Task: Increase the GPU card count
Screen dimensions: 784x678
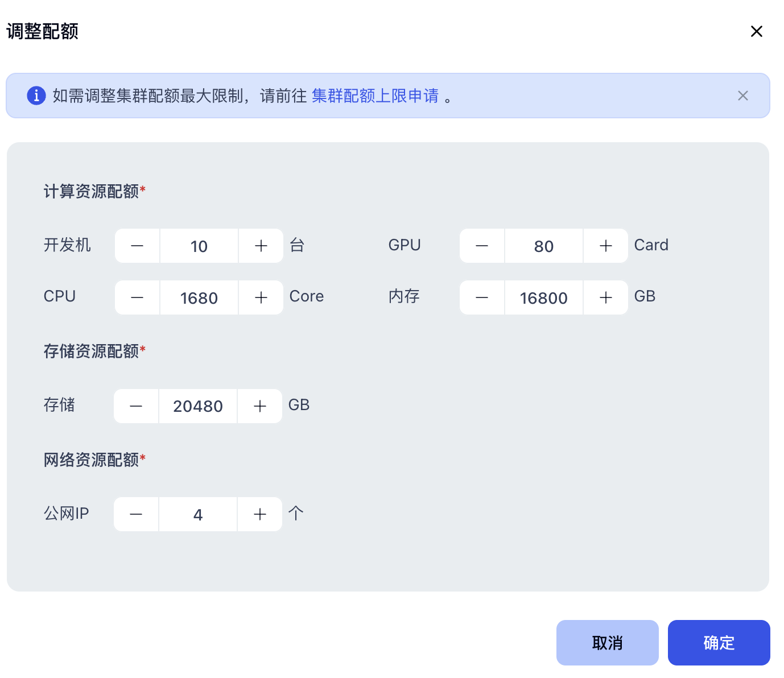Action: tap(605, 246)
